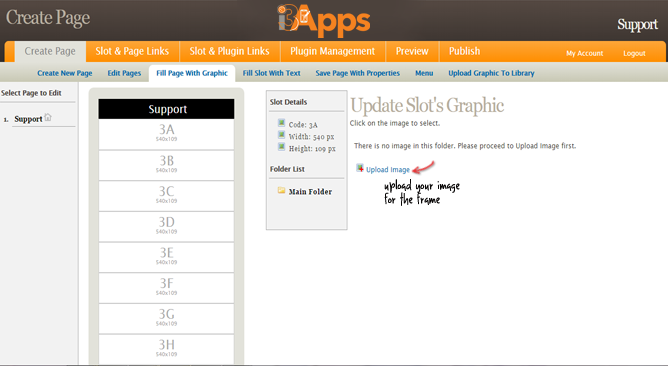Select Save Page With Properties submenu
This screenshot has width=668, height=366.
point(357,73)
